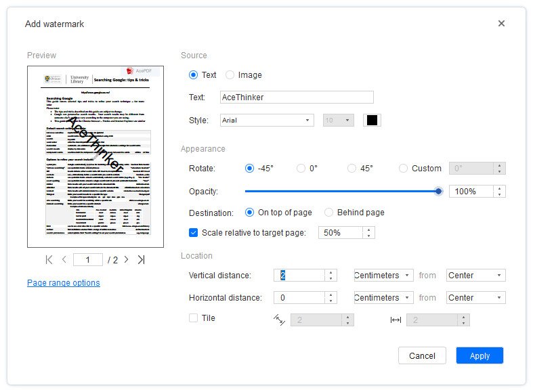Click the page number input field

click(87, 260)
